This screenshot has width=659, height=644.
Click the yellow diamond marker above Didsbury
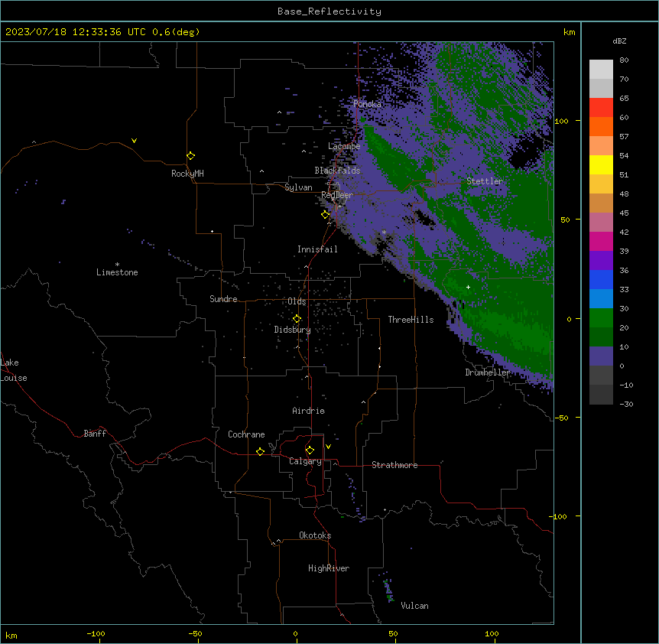[297, 319]
